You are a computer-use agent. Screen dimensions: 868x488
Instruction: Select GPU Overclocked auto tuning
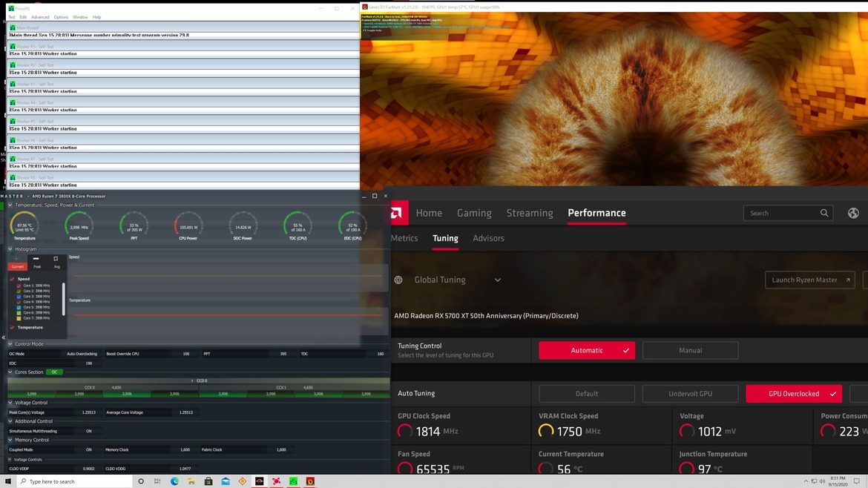click(x=794, y=394)
